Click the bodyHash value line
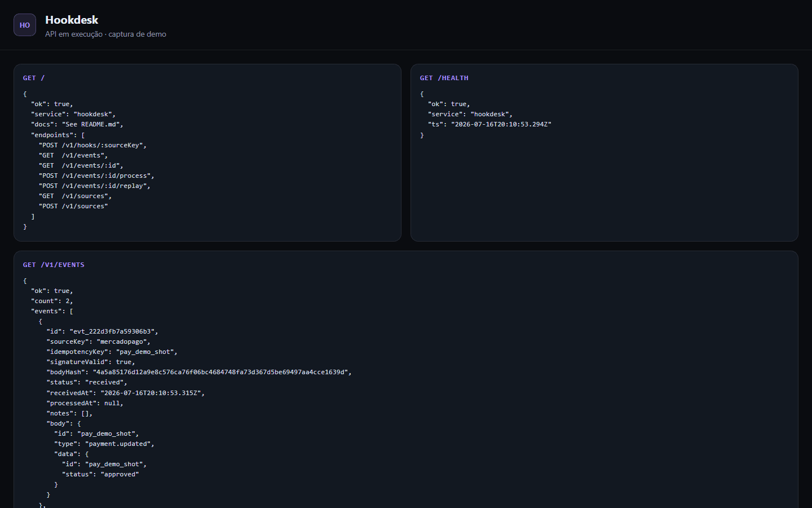 [x=199, y=372]
